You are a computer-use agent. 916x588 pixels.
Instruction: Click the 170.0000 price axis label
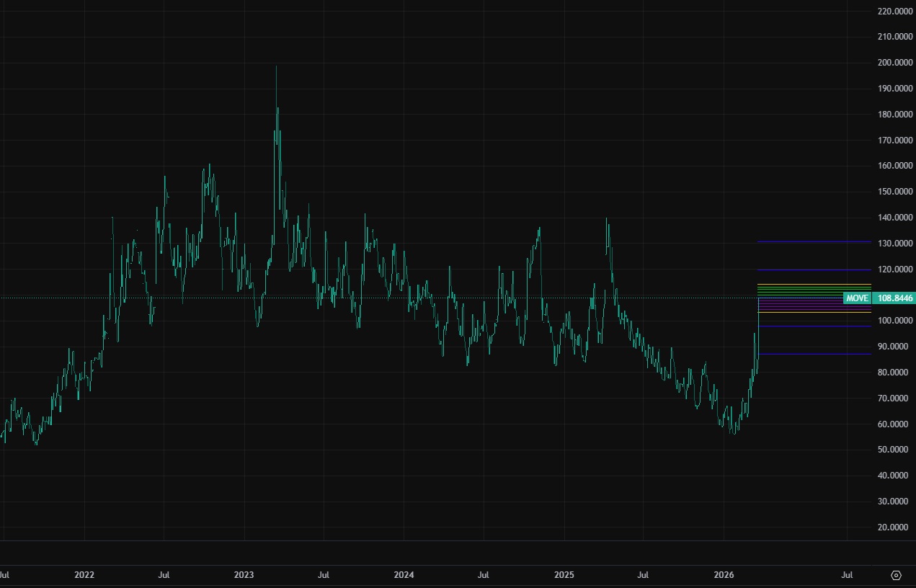(x=896, y=141)
